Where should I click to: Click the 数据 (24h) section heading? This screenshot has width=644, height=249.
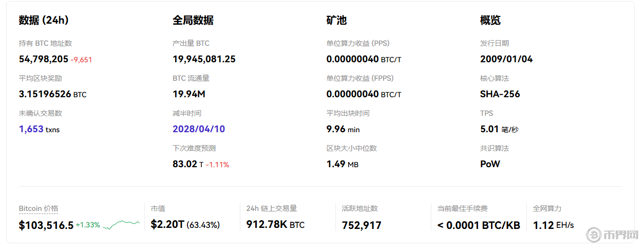pos(44,20)
